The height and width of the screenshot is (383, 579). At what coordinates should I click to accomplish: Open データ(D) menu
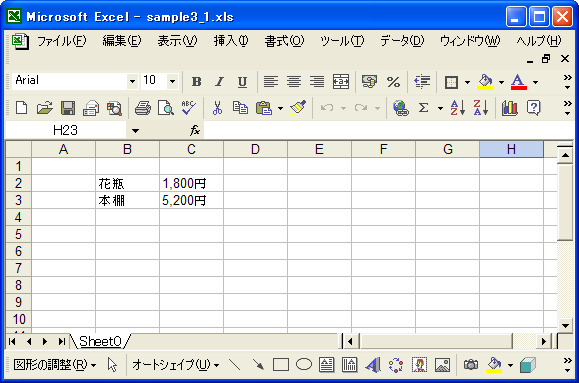coord(402,41)
